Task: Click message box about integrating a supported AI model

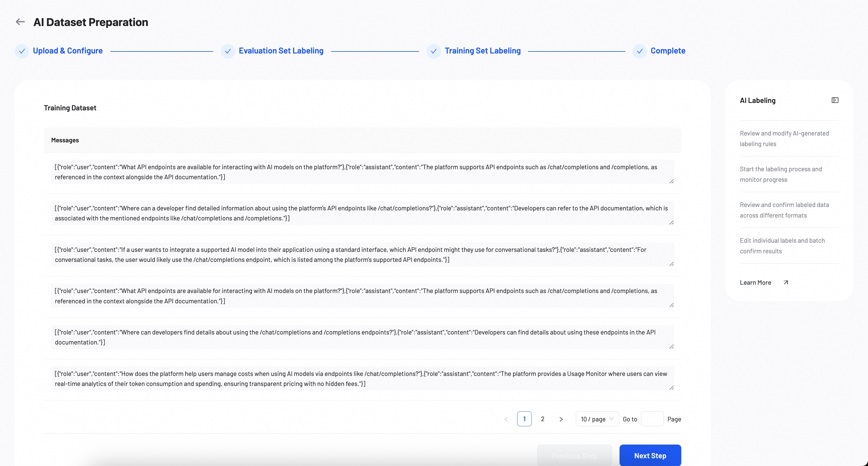Action: [363, 255]
